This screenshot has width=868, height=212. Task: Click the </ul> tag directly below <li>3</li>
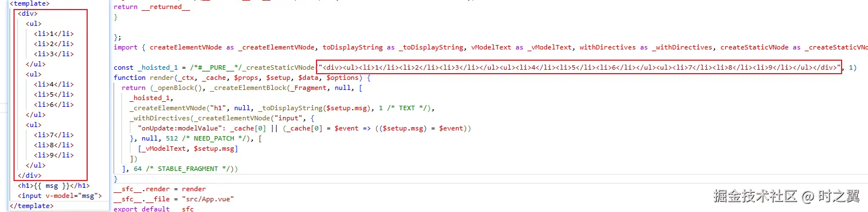35,64
